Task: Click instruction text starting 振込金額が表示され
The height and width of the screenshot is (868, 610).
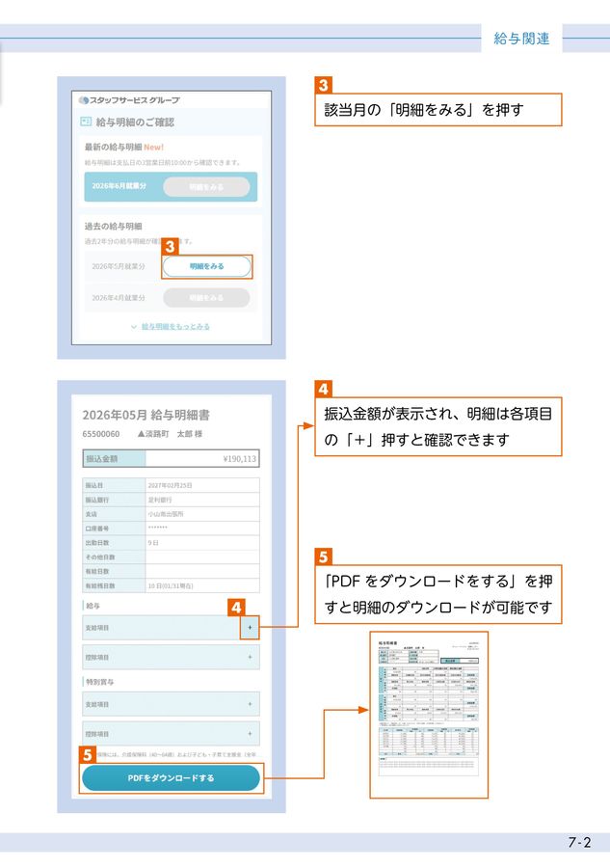Action: [438, 427]
